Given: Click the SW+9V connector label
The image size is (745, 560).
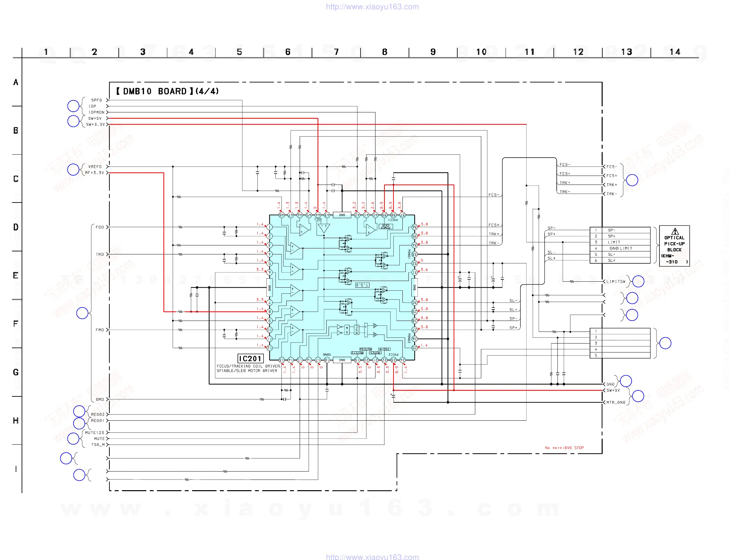Looking at the screenshot, I should coord(613,390).
